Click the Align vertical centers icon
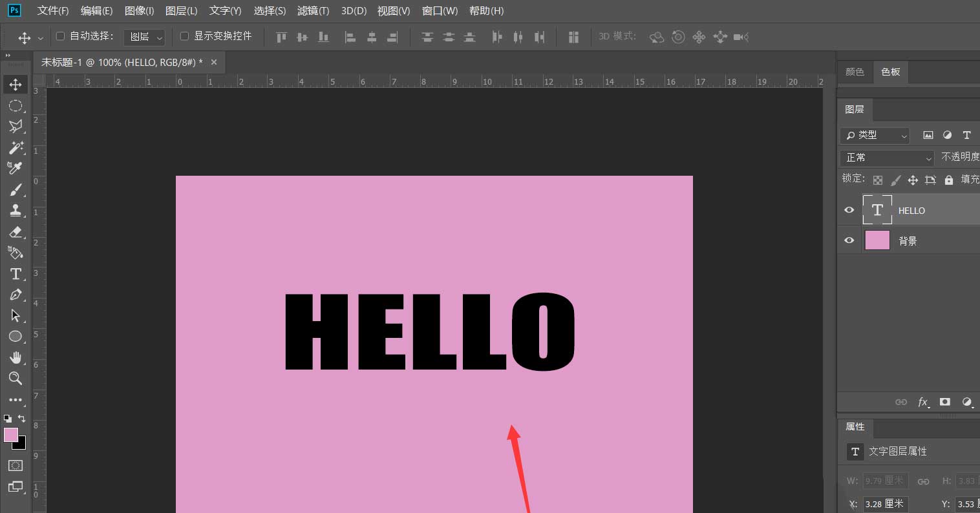The image size is (980, 513). tap(302, 37)
